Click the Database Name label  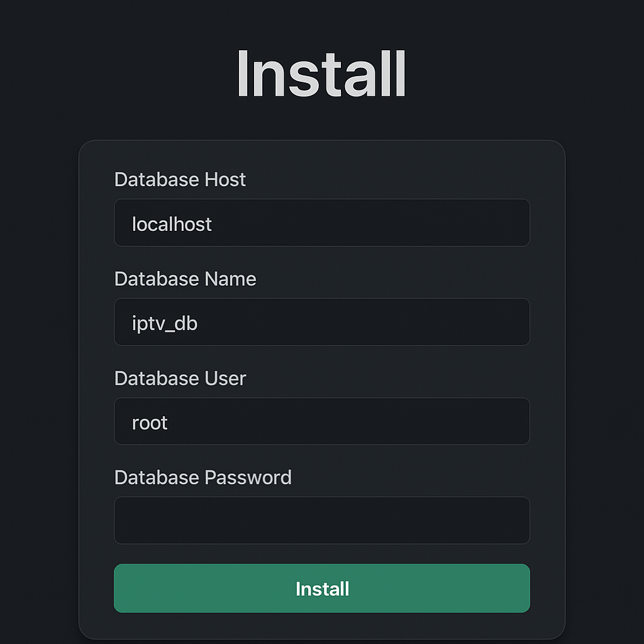pyautogui.click(x=186, y=279)
